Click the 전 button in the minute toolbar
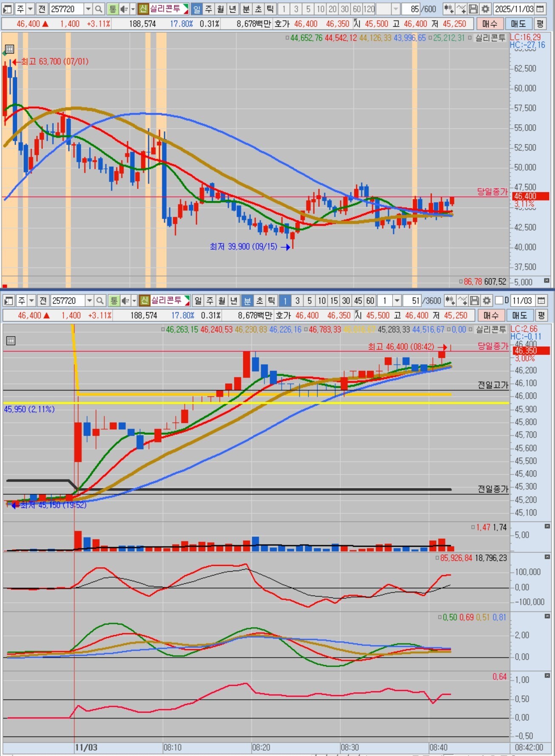The image size is (555, 756). click(x=43, y=301)
